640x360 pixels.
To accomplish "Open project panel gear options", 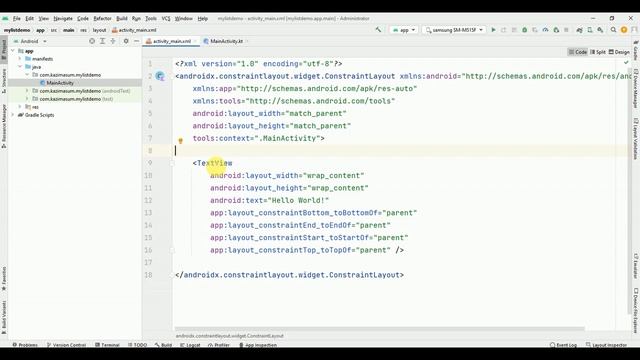I will coord(126,41).
